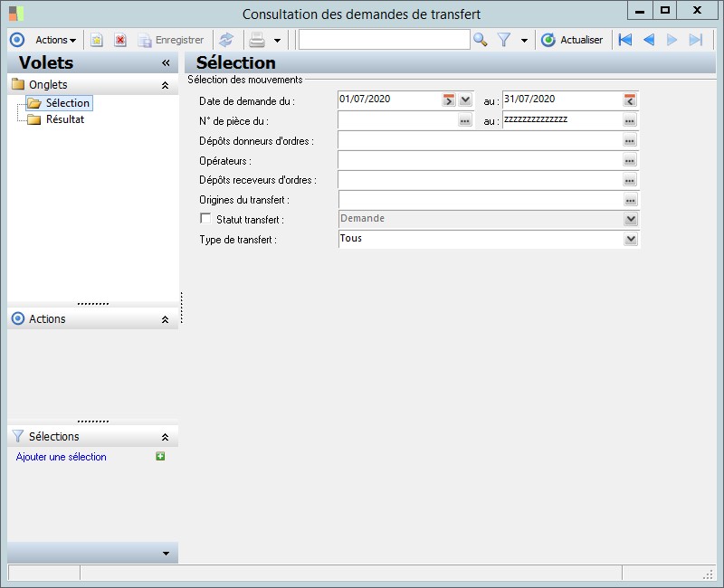Click the printer icon
This screenshot has width=724, height=588.
[x=257, y=40]
